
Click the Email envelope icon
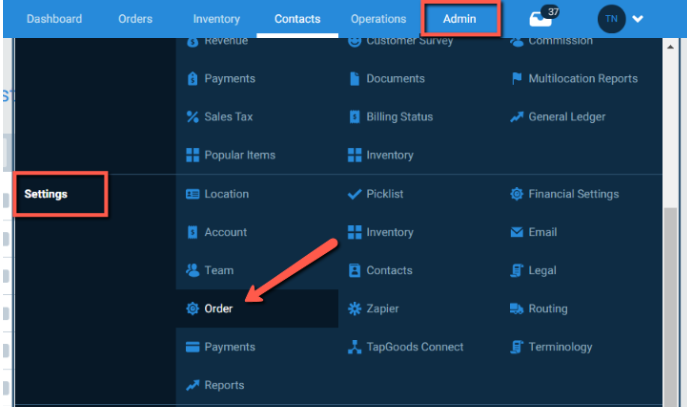point(517,232)
